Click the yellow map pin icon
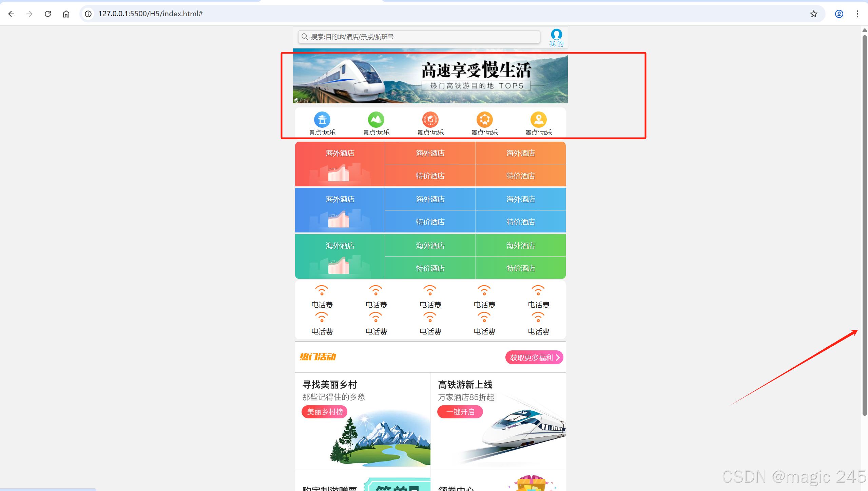 538,120
